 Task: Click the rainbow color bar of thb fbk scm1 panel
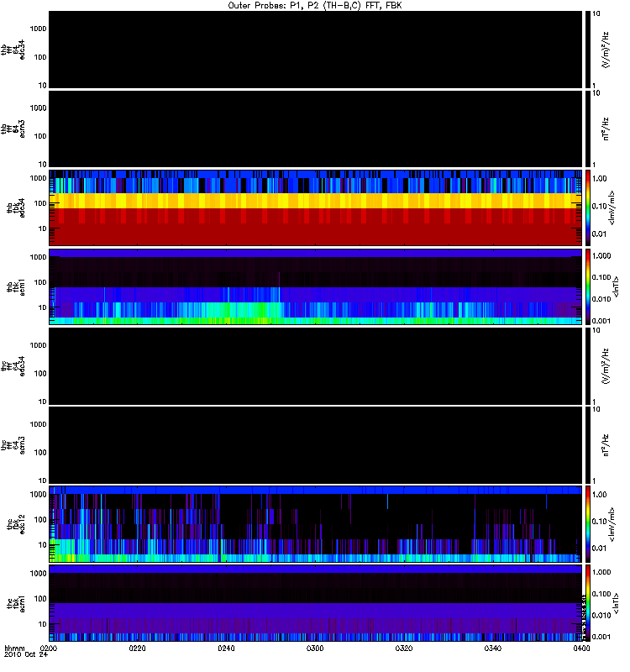click(588, 286)
